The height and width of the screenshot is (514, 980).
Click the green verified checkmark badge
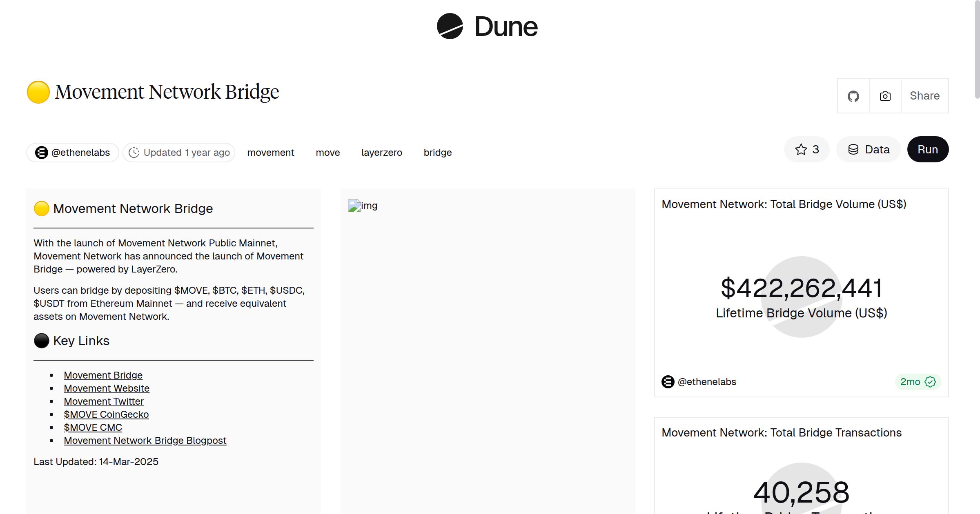930,382
